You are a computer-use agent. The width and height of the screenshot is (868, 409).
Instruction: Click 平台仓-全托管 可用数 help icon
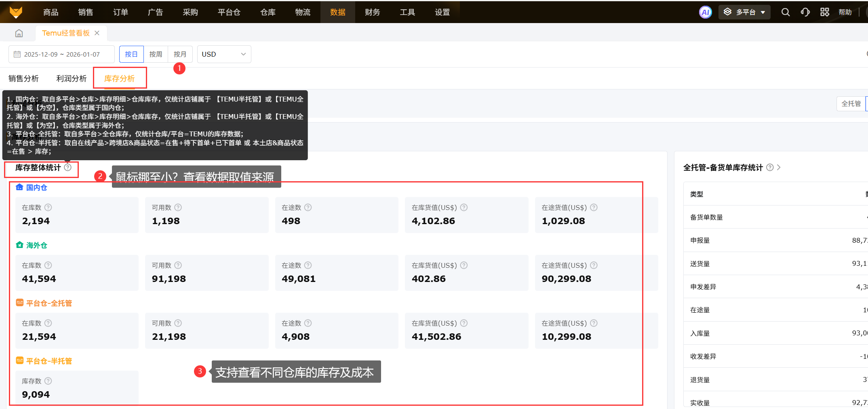(178, 323)
